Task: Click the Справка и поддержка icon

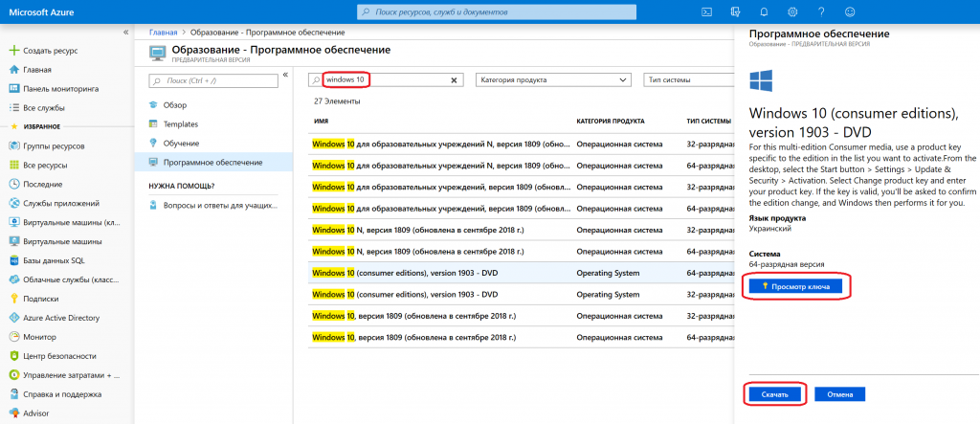Action: pos(13,394)
